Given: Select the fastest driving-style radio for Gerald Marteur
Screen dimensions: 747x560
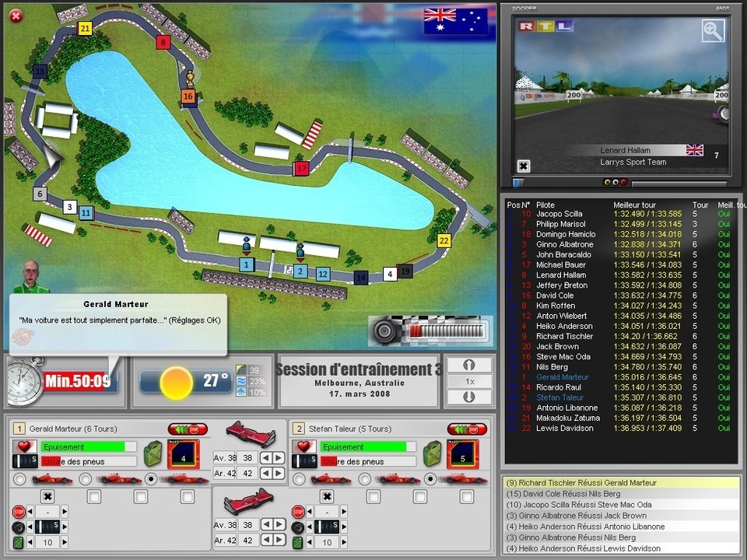Looking at the screenshot, I should [150, 478].
